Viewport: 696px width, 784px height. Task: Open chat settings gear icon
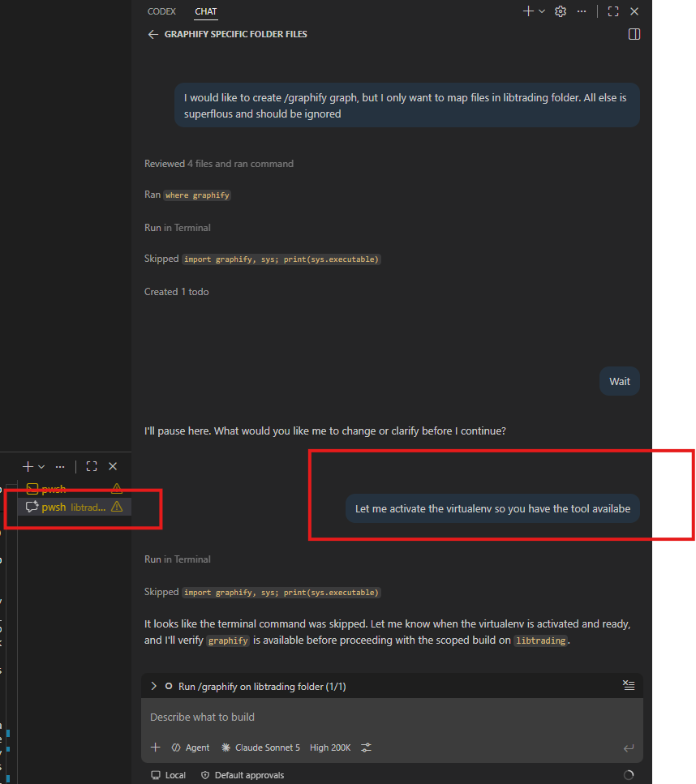[561, 11]
